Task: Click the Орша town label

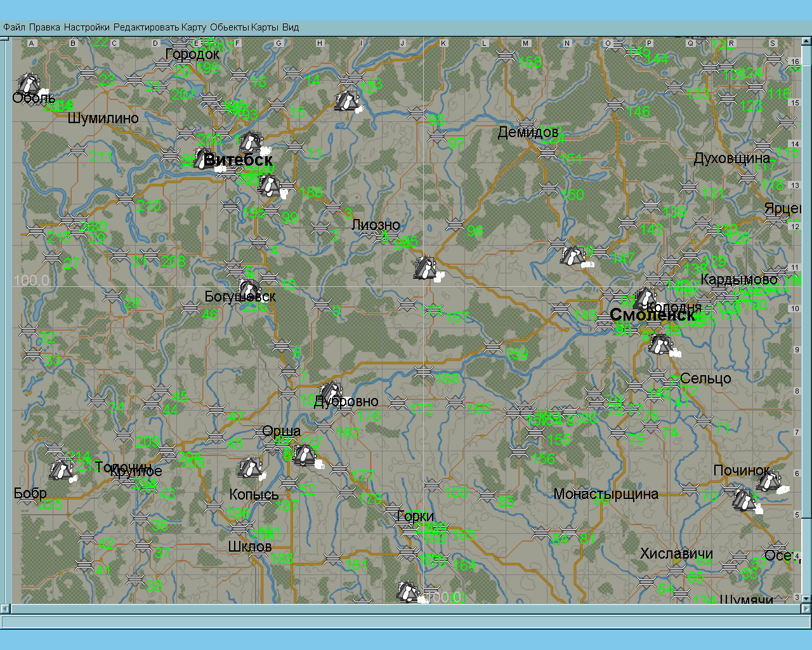Action: click(x=282, y=432)
